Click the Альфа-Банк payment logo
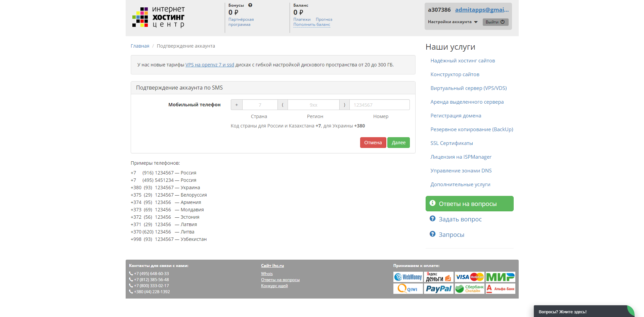The image size is (644, 317). (501, 289)
